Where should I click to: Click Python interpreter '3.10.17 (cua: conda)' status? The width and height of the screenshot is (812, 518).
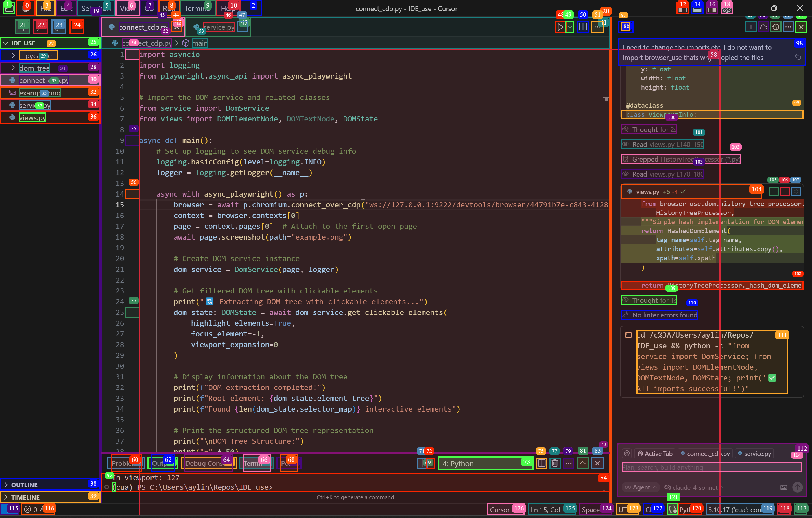tap(739, 509)
